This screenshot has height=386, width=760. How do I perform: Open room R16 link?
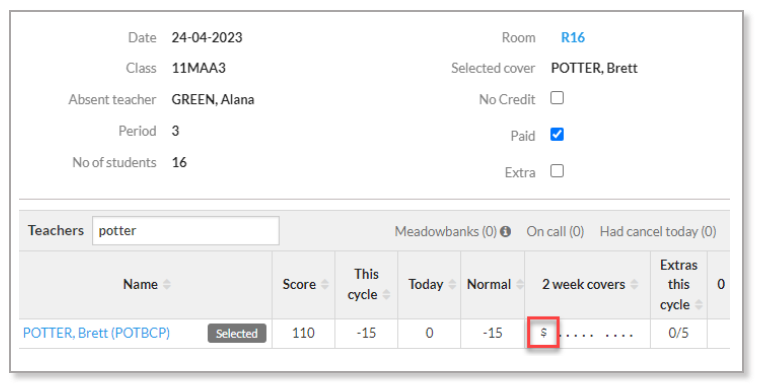[x=572, y=37]
